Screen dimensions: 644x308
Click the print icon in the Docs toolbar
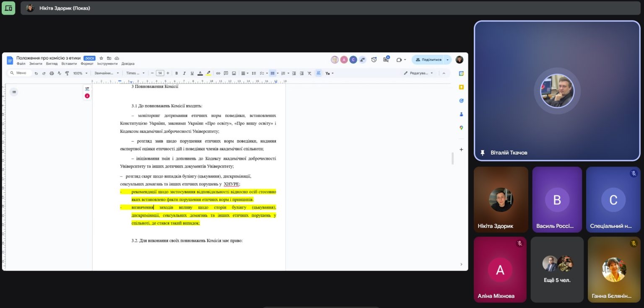click(52, 73)
